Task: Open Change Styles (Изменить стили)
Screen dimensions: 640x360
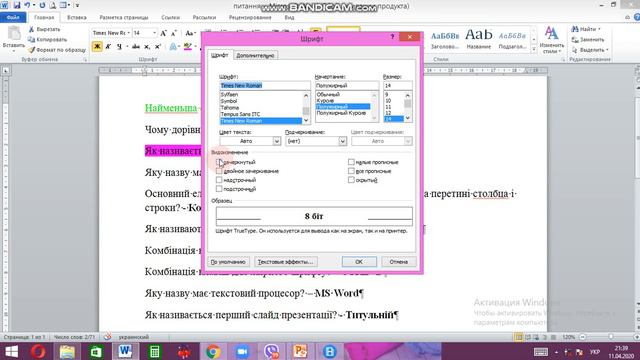Action: (551, 40)
